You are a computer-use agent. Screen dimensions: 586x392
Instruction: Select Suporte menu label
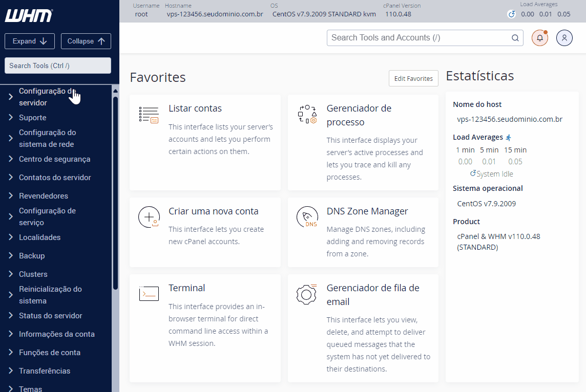click(32, 118)
